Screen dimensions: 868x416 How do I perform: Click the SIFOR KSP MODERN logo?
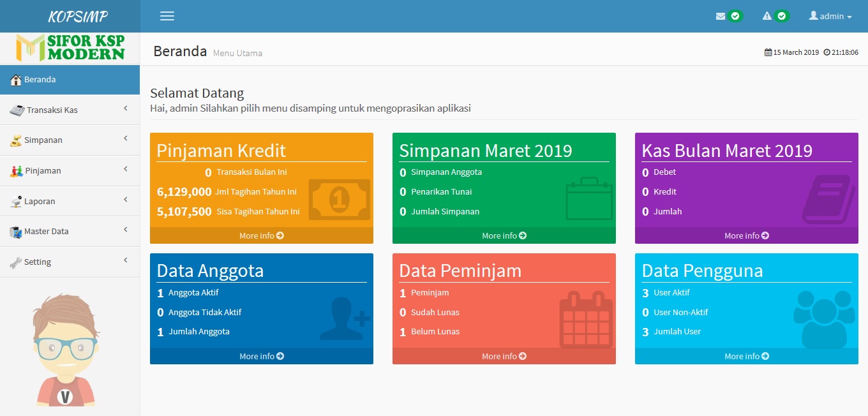[x=70, y=48]
